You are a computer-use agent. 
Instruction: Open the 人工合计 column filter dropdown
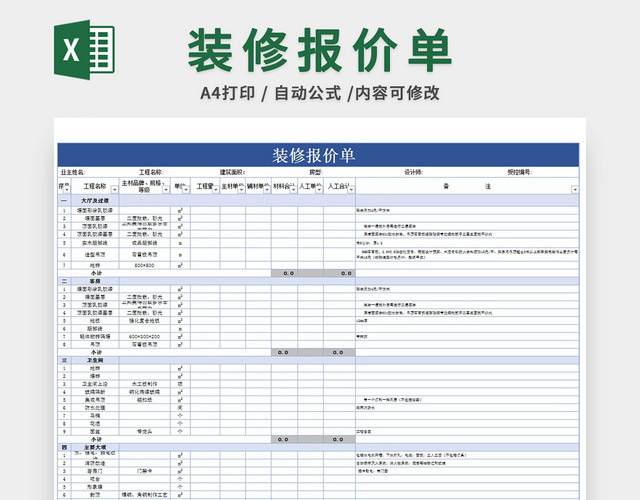[351, 190]
